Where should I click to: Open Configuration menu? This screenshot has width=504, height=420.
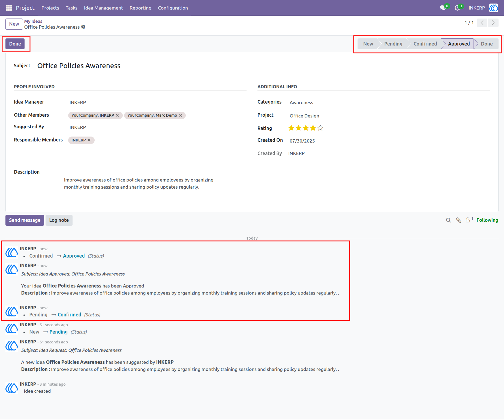173,8
